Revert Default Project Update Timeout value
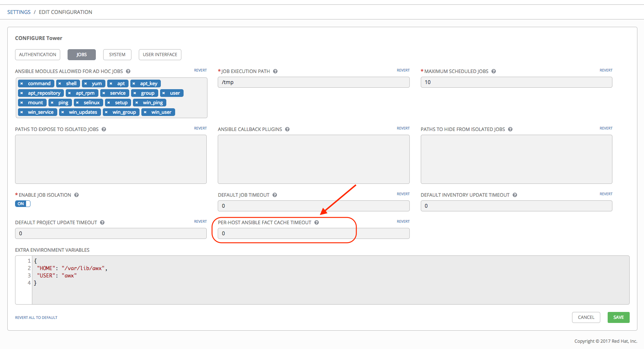644x349 pixels. [x=200, y=221]
